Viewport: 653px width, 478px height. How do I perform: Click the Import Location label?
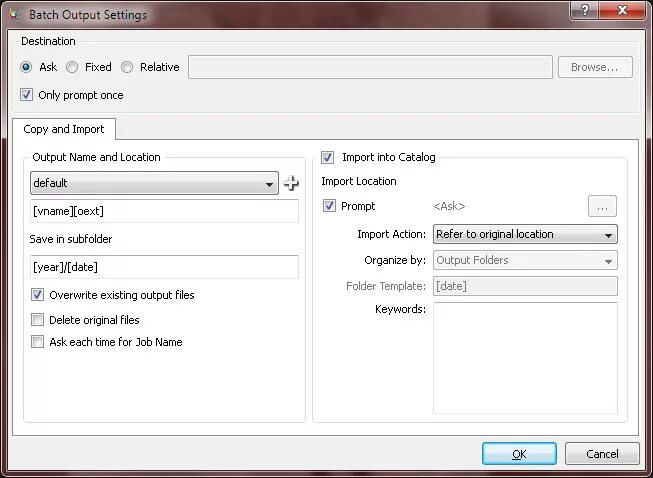359,181
